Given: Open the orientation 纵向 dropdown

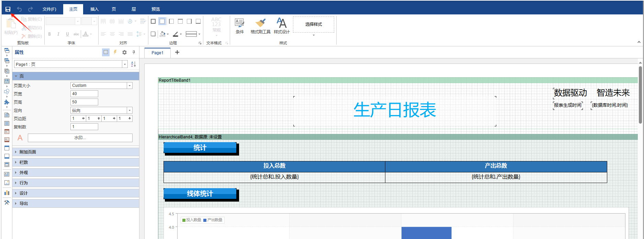Looking at the screenshot, I should coord(130,110).
